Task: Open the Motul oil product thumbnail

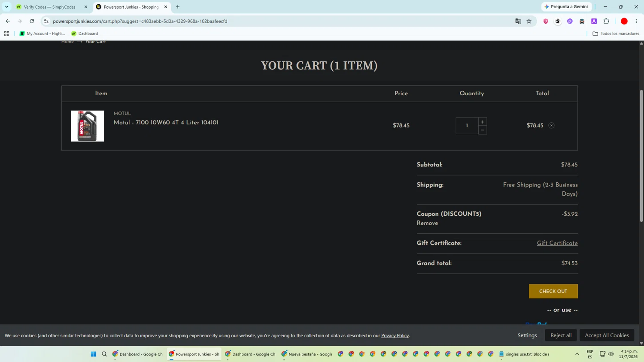Action: [x=88, y=126]
